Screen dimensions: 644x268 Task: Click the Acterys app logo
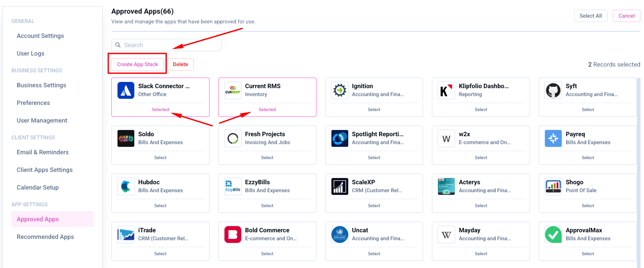coord(446,186)
